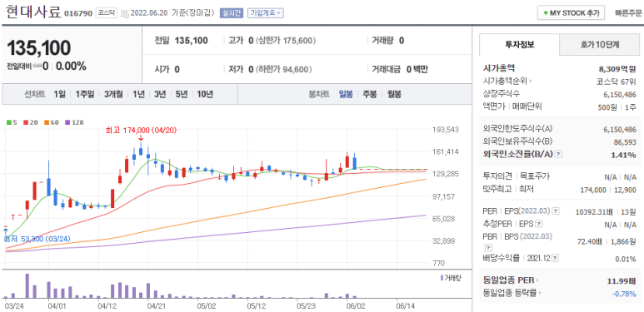Select the 3개월 line chart period

[x=113, y=94]
